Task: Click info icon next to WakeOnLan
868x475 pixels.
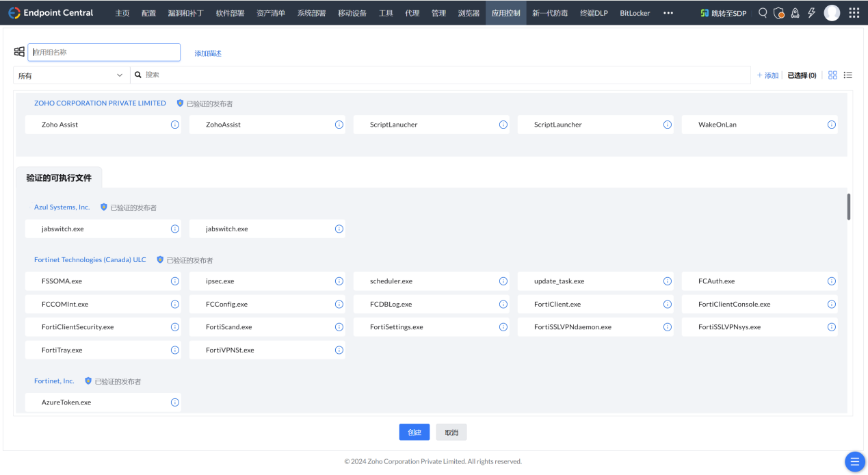Action: 831,125
